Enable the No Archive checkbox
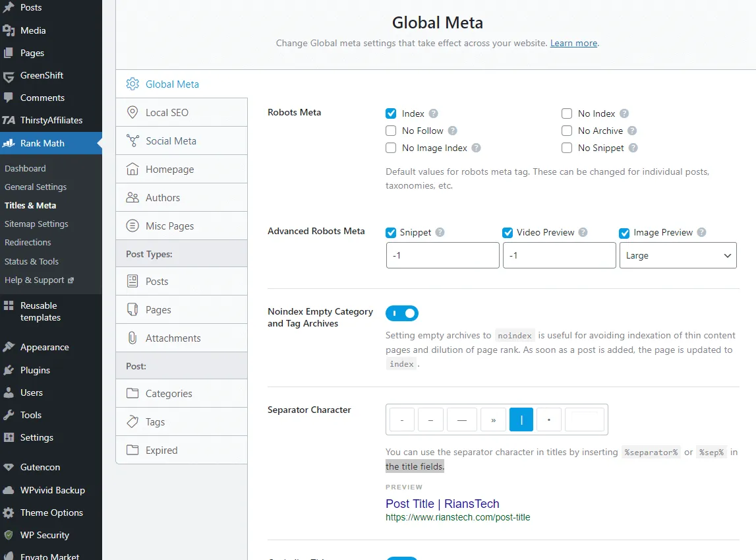 567,131
